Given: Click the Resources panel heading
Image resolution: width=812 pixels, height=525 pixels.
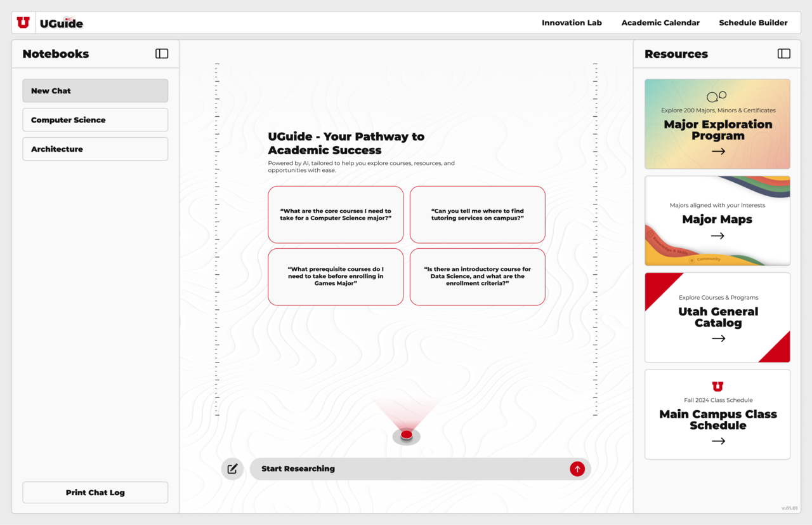Looking at the screenshot, I should (x=676, y=54).
